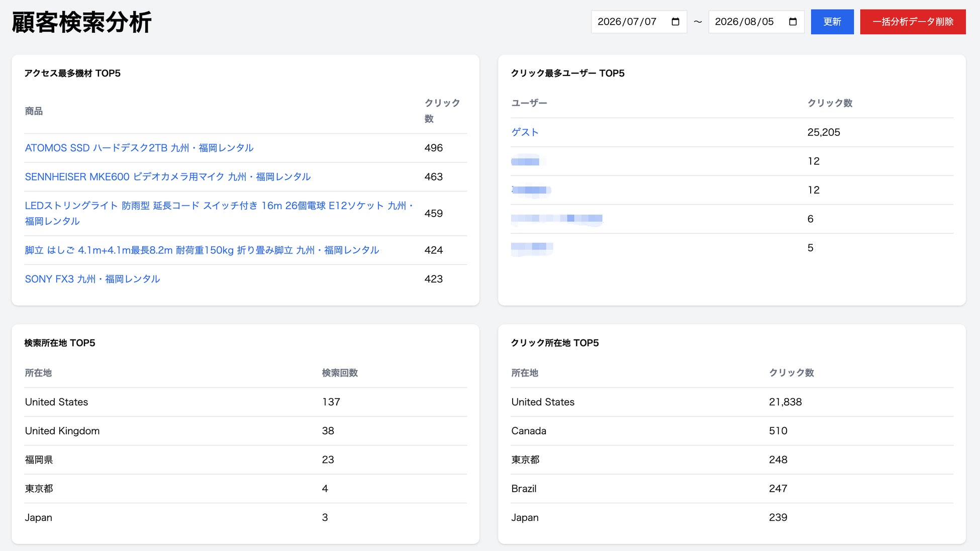
Task: Click search count 137 for United States
Action: 331,402
